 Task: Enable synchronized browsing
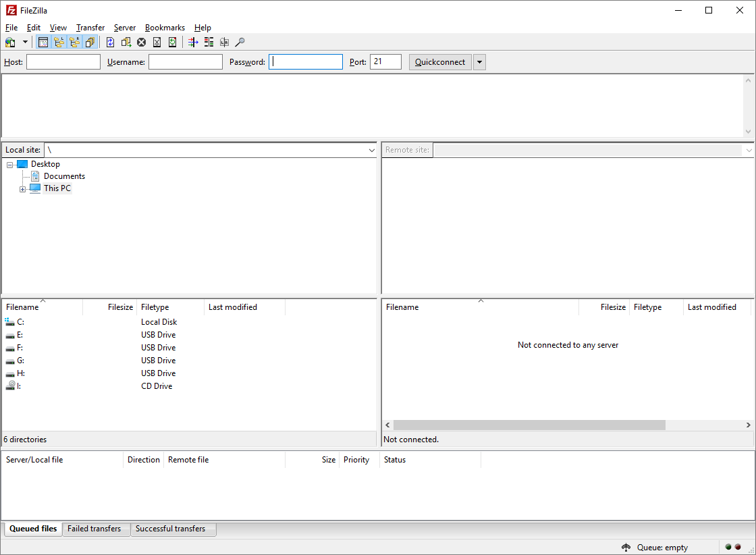click(x=223, y=41)
